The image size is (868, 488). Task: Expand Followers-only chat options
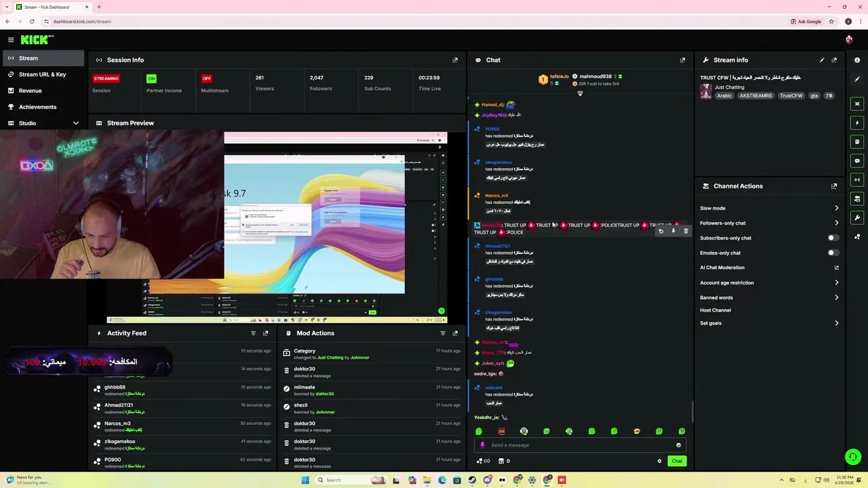(836, 223)
